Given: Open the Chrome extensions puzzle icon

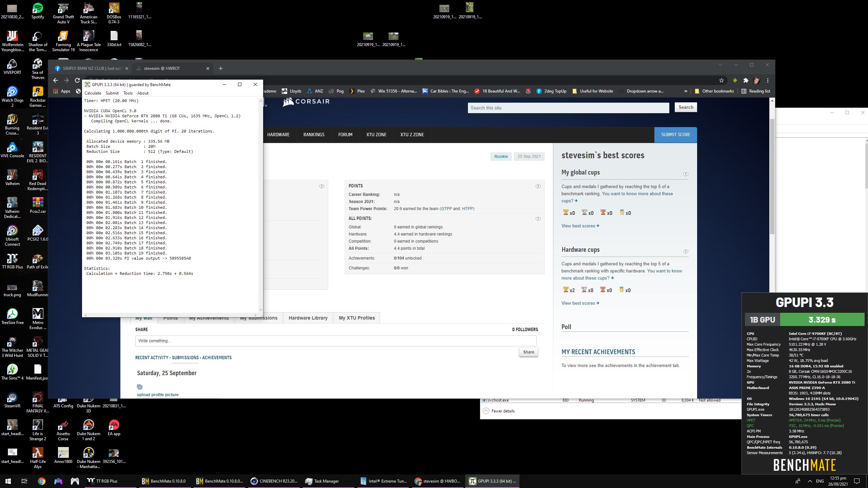Looking at the screenshot, I should click(746, 80).
